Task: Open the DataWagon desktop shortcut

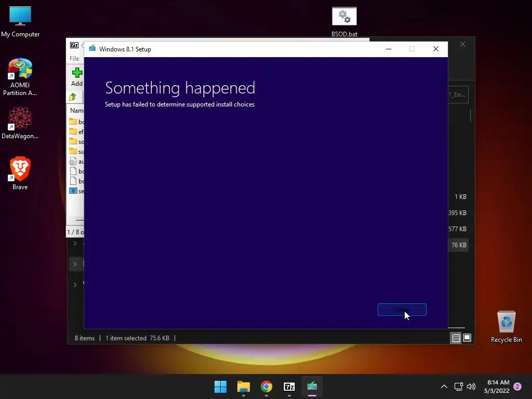Action: 20,123
